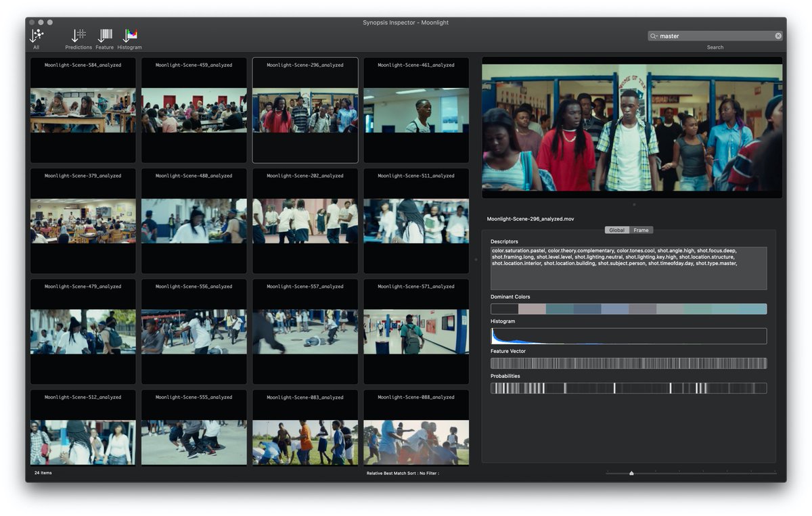
Task: Switch to the Global tab
Action: click(617, 230)
